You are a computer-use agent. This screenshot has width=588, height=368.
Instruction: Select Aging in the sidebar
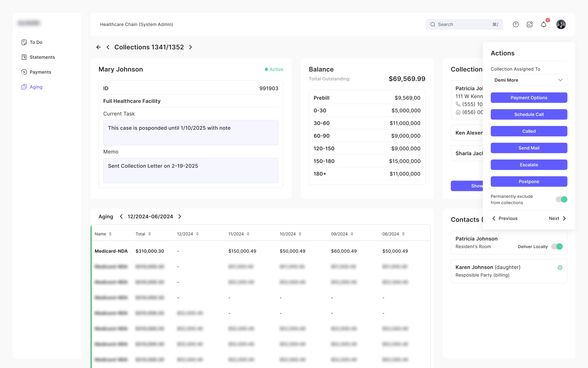(32, 87)
